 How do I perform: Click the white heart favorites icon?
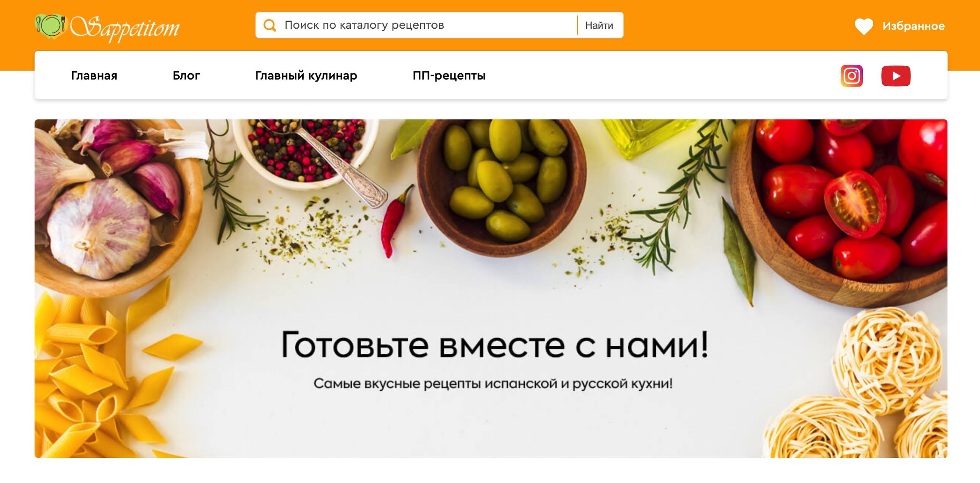tap(864, 26)
